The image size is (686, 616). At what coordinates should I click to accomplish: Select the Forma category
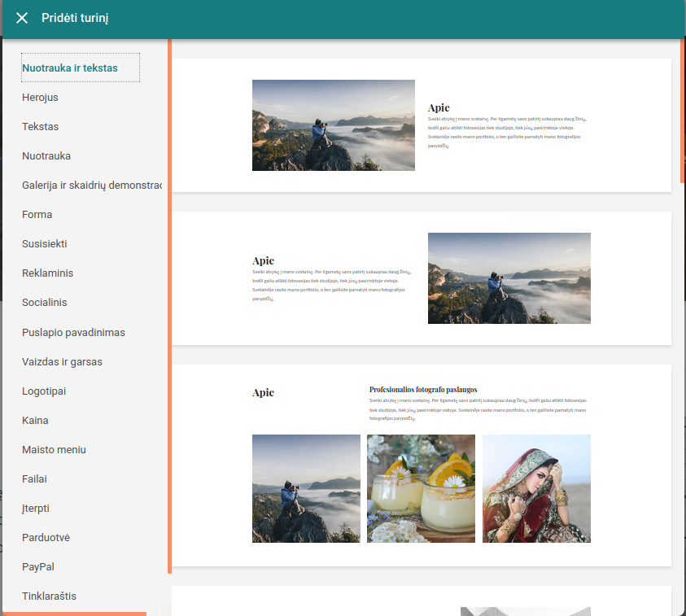pos(37,215)
